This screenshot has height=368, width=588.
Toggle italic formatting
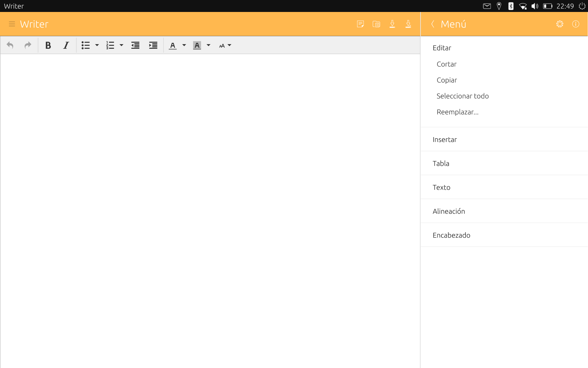(66, 45)
